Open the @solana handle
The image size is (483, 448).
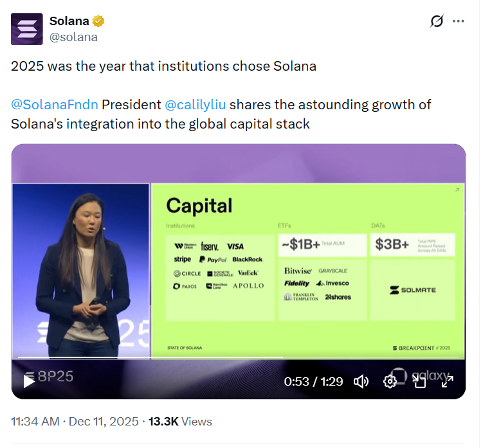click(x=73, y=37)
